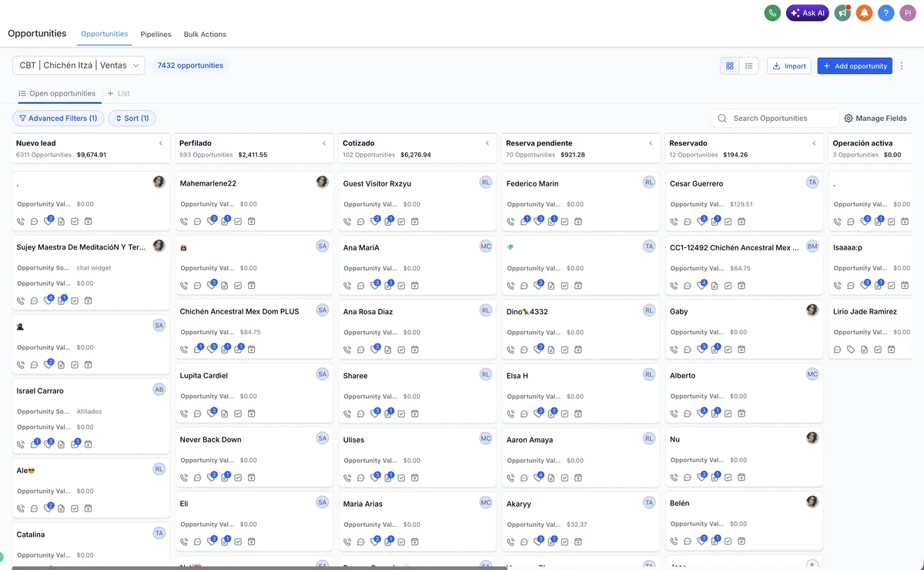Open the PI profile avatar
The width and height of the screenshot is (924, 570).
pyautogui.click(x=908, y=13)
